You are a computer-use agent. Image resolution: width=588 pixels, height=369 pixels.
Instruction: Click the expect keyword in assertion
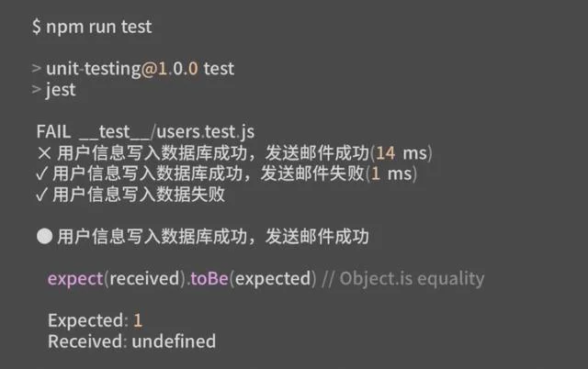point(75,279)
